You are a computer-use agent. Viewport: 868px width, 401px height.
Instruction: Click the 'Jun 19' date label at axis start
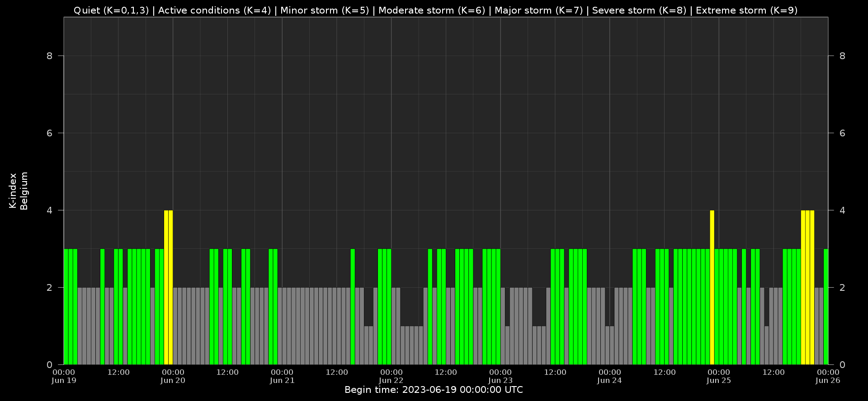click(x=64, y=381)
